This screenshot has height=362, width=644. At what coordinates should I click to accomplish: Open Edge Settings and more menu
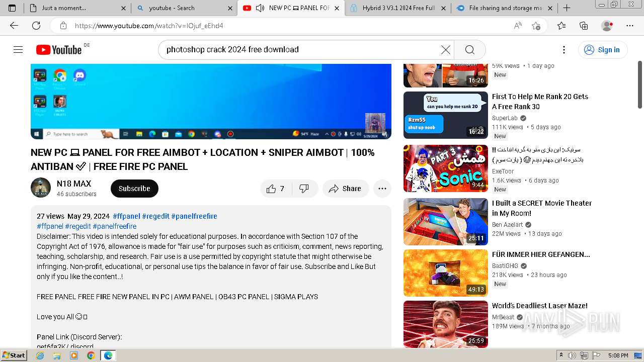click(630, 26)
